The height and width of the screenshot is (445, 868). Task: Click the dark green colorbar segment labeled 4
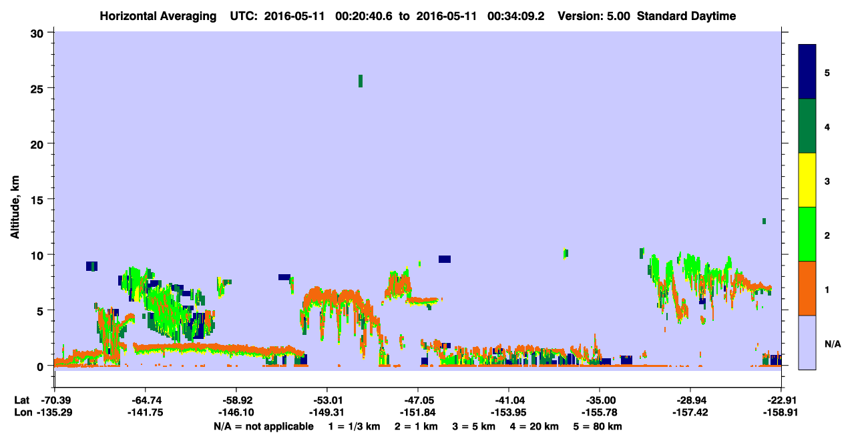click(x=807, y=126)
